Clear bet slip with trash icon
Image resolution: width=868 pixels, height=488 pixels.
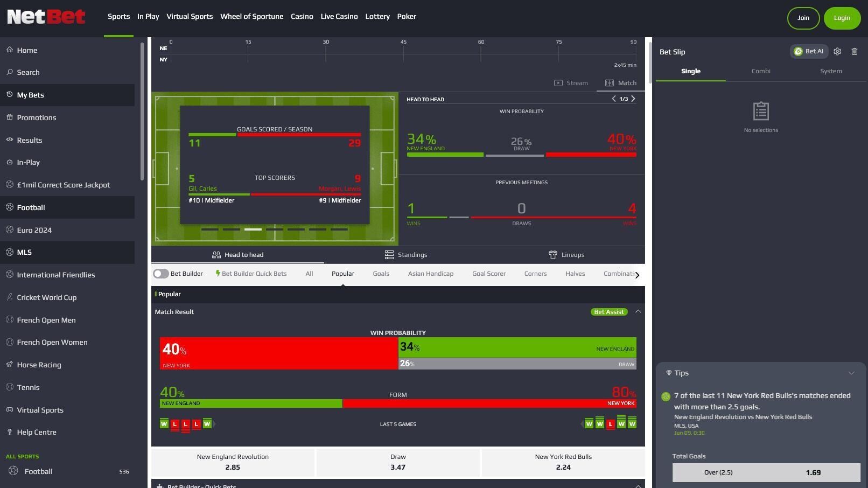tap(855, 52)
